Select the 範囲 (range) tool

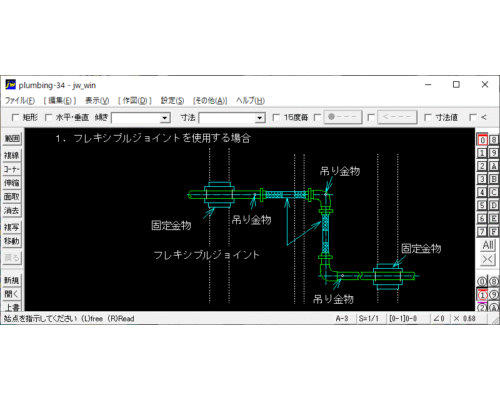pos(12,138)
